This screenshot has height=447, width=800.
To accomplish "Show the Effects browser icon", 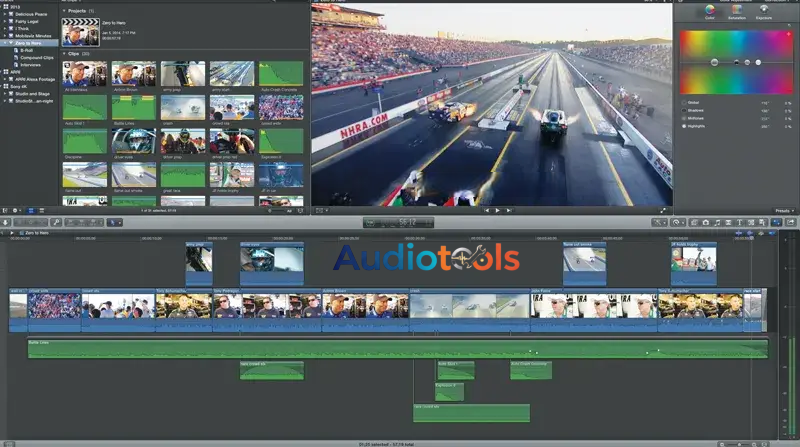I will click(694, 222).
